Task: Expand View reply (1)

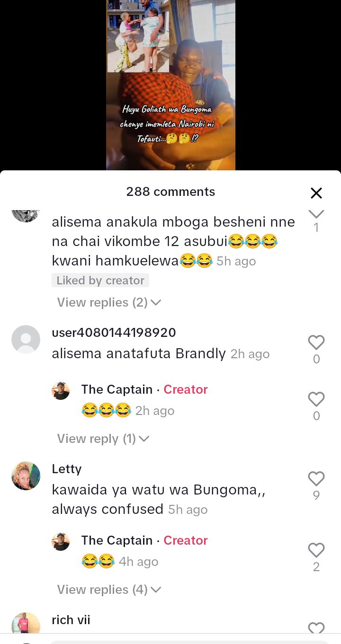Action: pyautogui.click(x=103, y=439)
